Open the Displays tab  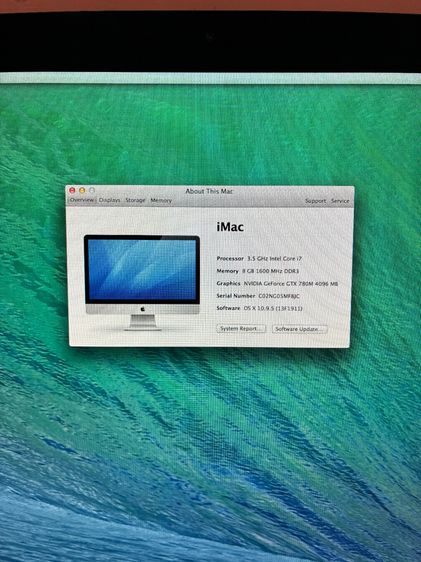point(110,200)
